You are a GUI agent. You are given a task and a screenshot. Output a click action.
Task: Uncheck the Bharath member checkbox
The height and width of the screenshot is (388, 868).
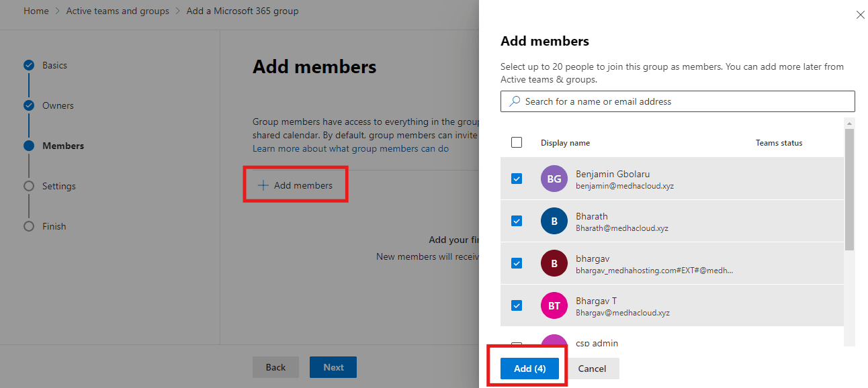click(517, 221)
